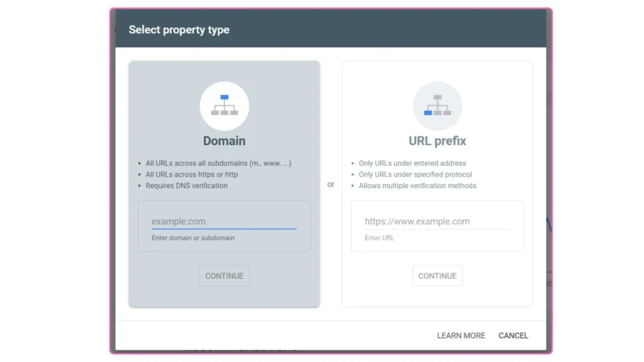Click 'Requires DNS verification' bullet text
Image resolution: width=644 pixels, height=362 pixels.
[187, 186]
